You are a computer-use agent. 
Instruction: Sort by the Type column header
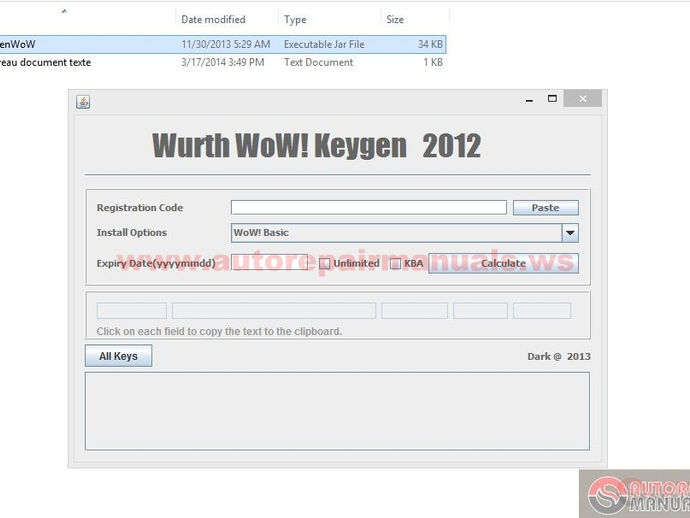(x=295, y=19)
